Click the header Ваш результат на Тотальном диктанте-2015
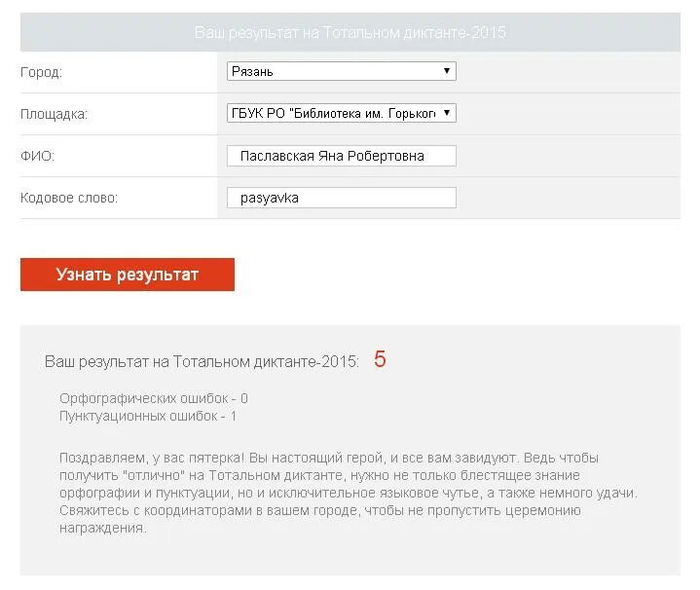Viewport: 700px width, 590px height. tap(350, 32)
